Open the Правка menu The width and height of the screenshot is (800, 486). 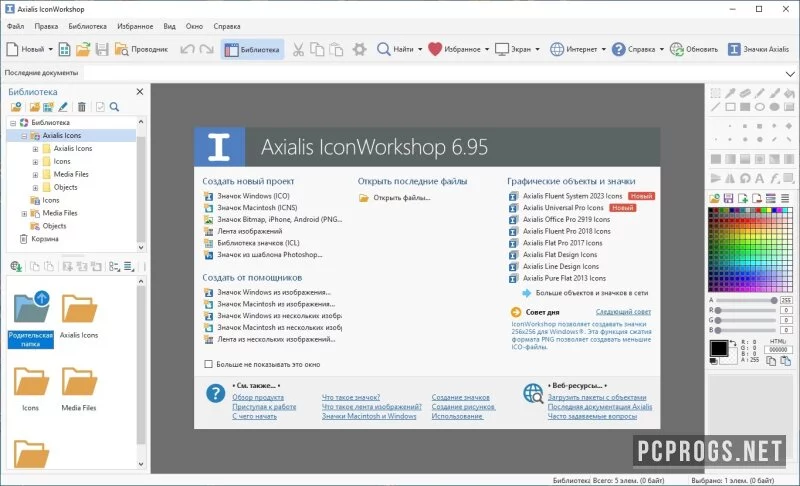pos(46,26)
